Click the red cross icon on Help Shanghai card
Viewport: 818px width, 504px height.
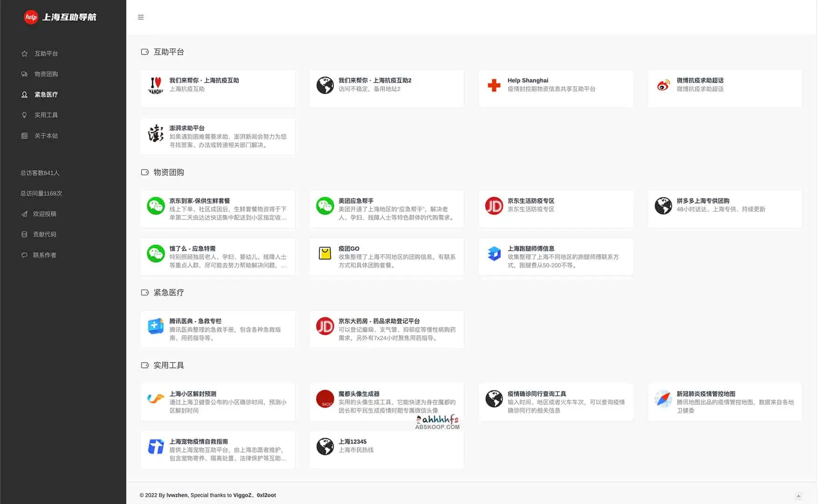(x=494, y=84)
